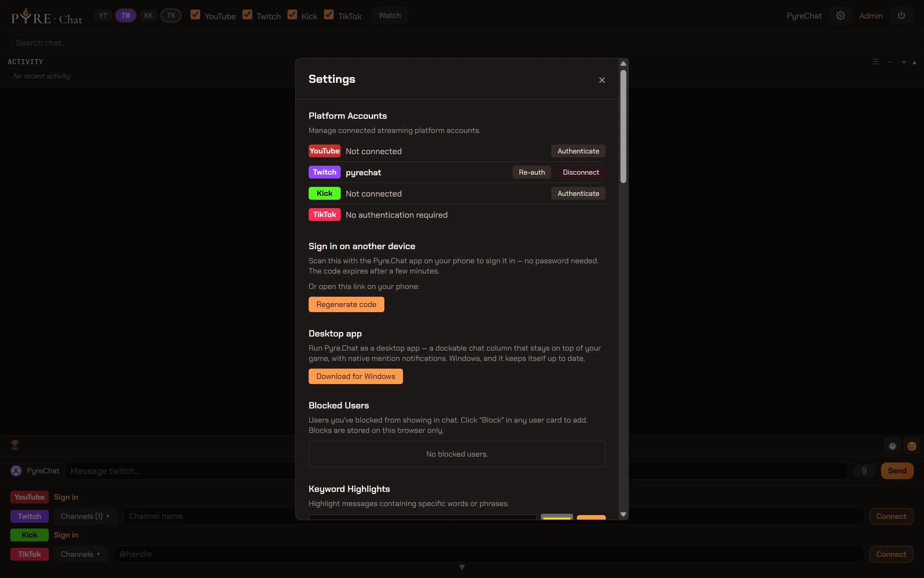The image size is (924, 578).
Task: Expand the TikTok Channels dropdown
Action: pyautogui.click(x=80, y=554)
